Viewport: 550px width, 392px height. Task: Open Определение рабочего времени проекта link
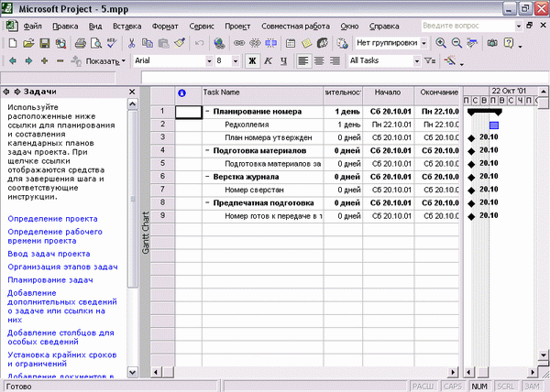[x=55, y=236]
